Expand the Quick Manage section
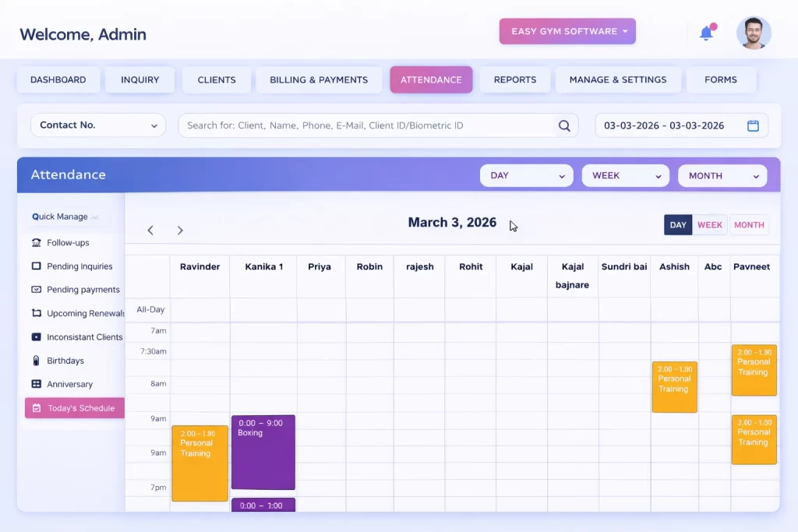This screenshot has height=532, width=798. point(65,217)
